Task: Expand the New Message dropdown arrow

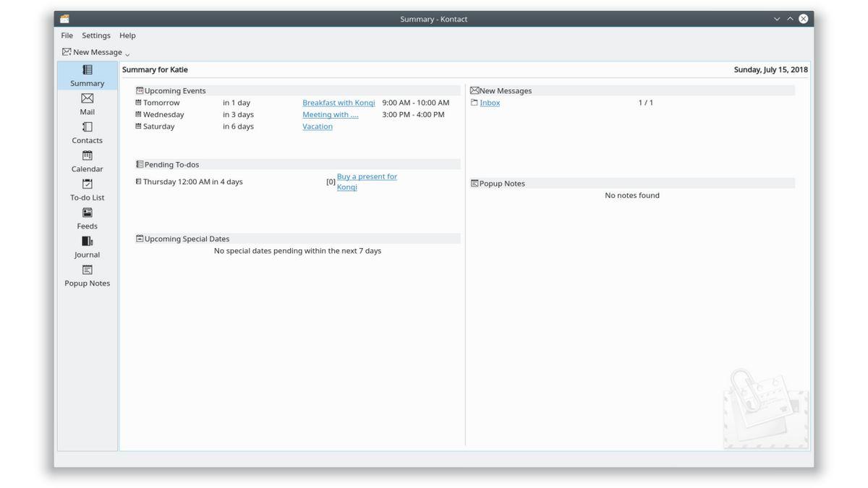Action: (127, 54)
